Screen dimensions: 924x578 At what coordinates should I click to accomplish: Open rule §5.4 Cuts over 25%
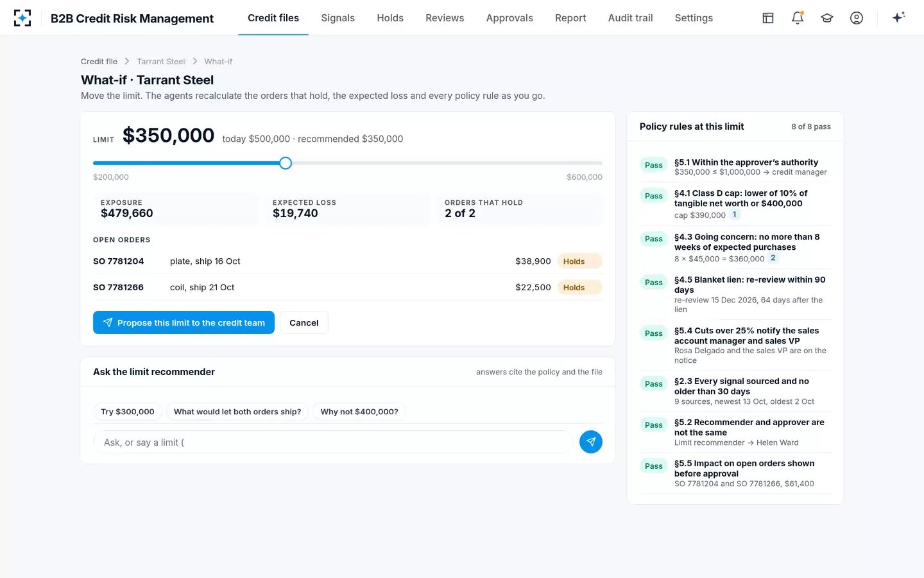point(735,346)
